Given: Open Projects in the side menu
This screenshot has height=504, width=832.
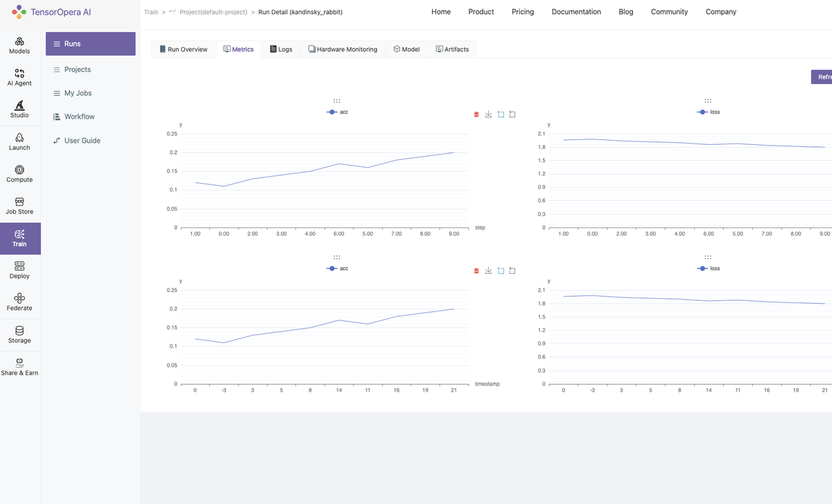Looking at the screenshot, I should tap(91, 69).
